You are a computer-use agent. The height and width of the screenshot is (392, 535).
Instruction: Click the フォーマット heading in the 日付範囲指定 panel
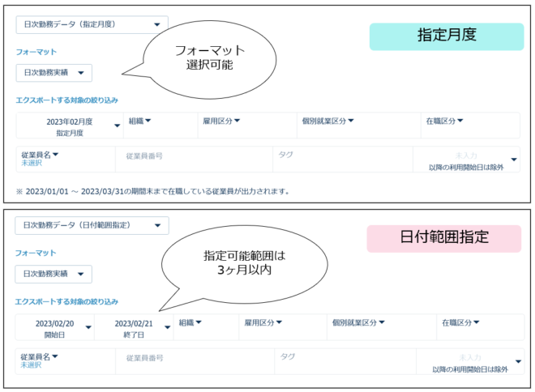pyautogui.click(x=36, y=254)
